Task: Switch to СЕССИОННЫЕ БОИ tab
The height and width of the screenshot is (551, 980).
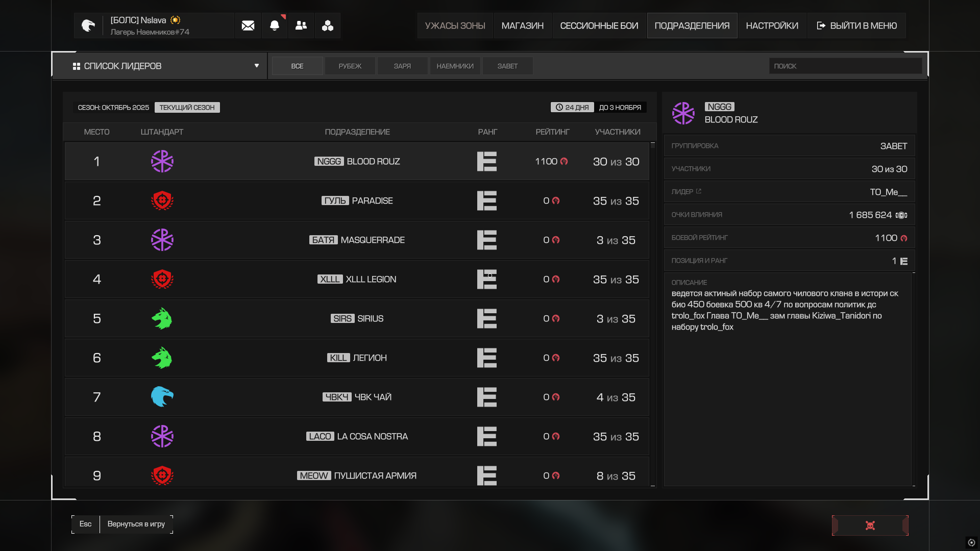Action: pos(599,26)
